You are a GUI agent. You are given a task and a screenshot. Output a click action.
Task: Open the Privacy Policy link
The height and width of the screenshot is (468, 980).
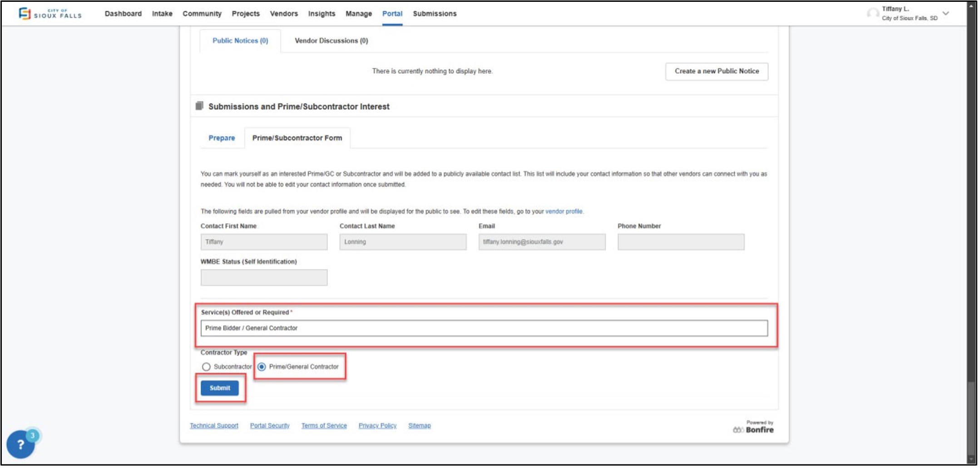[x=377, y=426]
